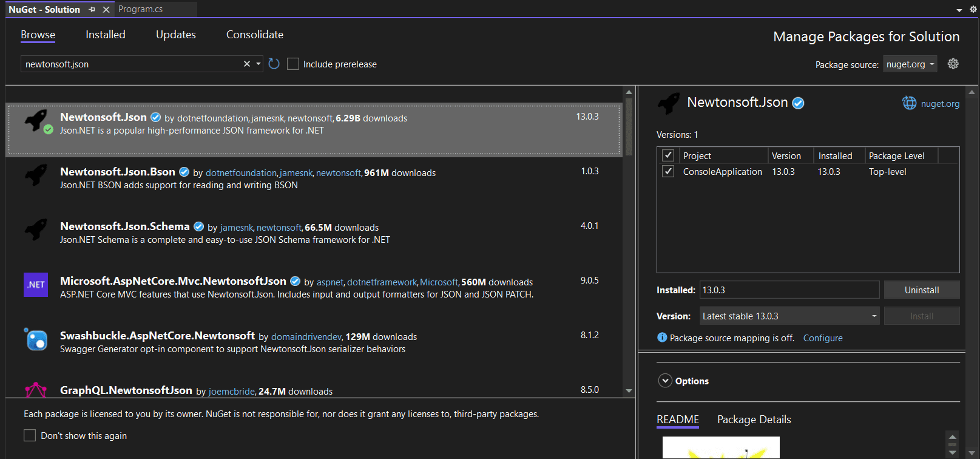The width and height of the screenshot is (980, 459).
Task: Click the README scroll spinner down arrow
Action: point(952,452)
